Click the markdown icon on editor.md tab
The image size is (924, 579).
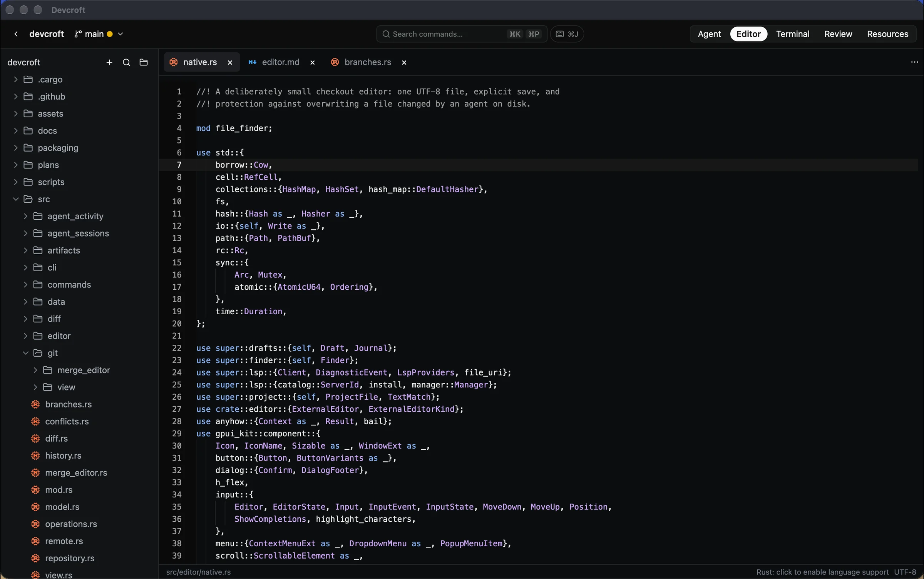[252, 62]
